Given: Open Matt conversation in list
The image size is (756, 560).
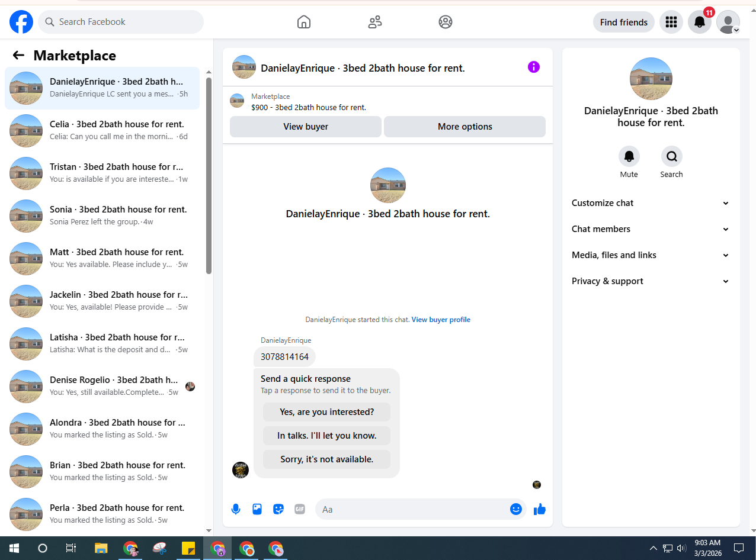Looking at the screenshot, I should [102, 258].
